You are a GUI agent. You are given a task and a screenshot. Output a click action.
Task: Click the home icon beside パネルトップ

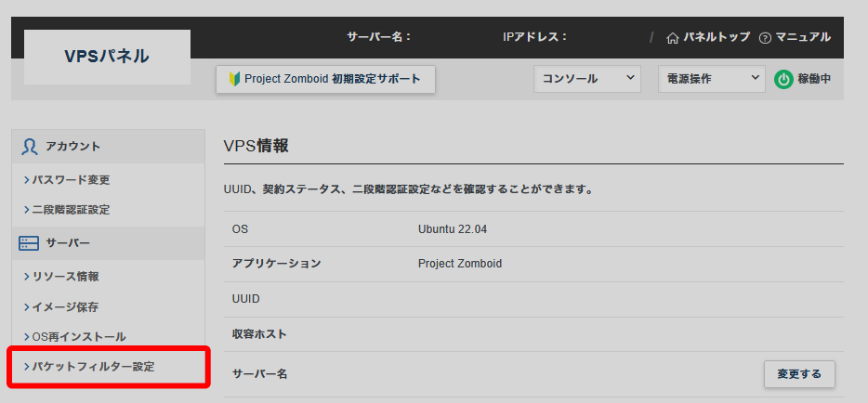673,38
